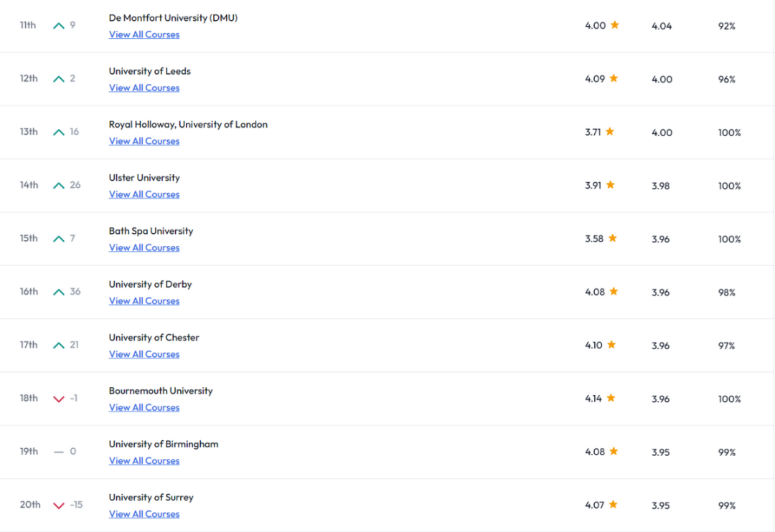The height and width of the screenshot is (532, 775).
Task: Open View All Courses for University of Chester
Action: 144,355
